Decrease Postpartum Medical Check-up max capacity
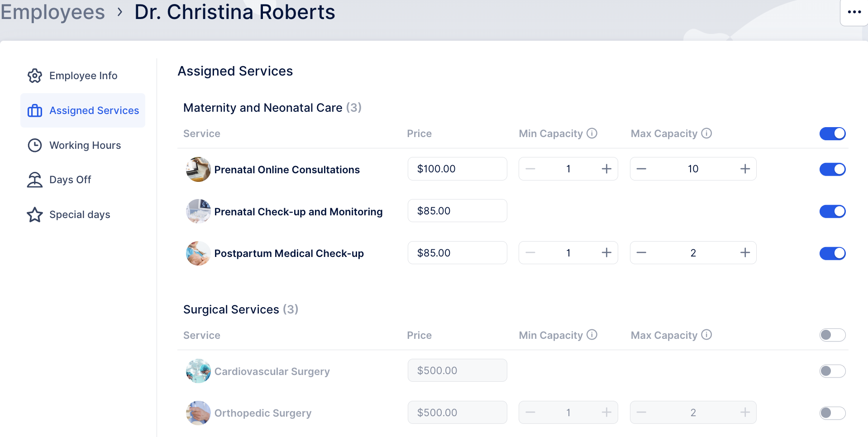Image resolution: width=868 pixels, height=437 pixels. (641, 253)
